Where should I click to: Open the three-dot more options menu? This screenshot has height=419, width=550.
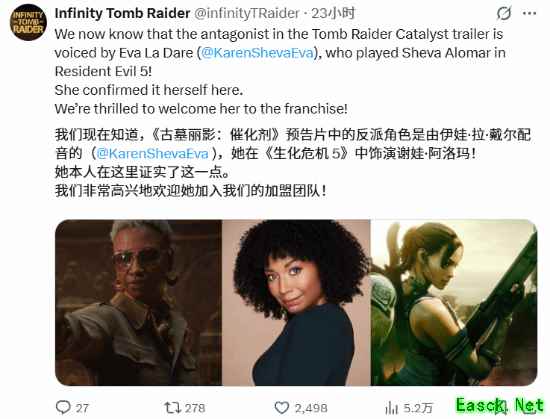529,14
